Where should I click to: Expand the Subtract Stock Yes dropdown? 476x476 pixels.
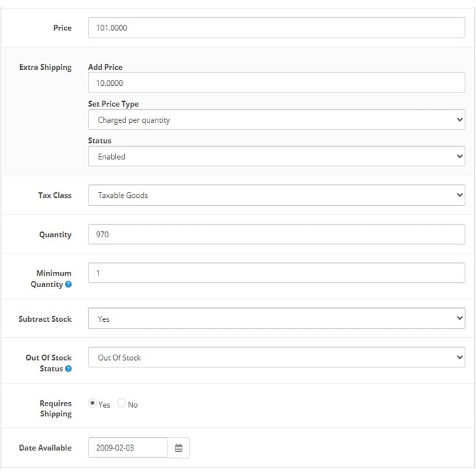(x=277, y=318)
